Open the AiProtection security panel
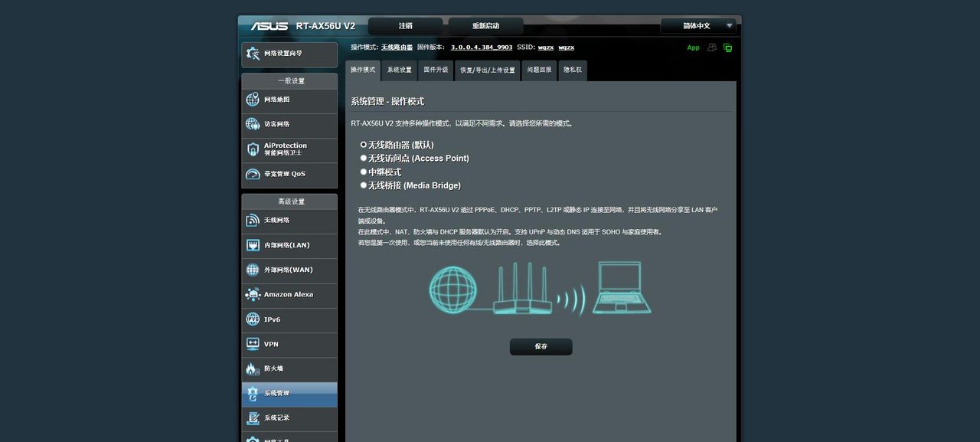The width and height of the screenshot is (980, 442). point(289,147)
